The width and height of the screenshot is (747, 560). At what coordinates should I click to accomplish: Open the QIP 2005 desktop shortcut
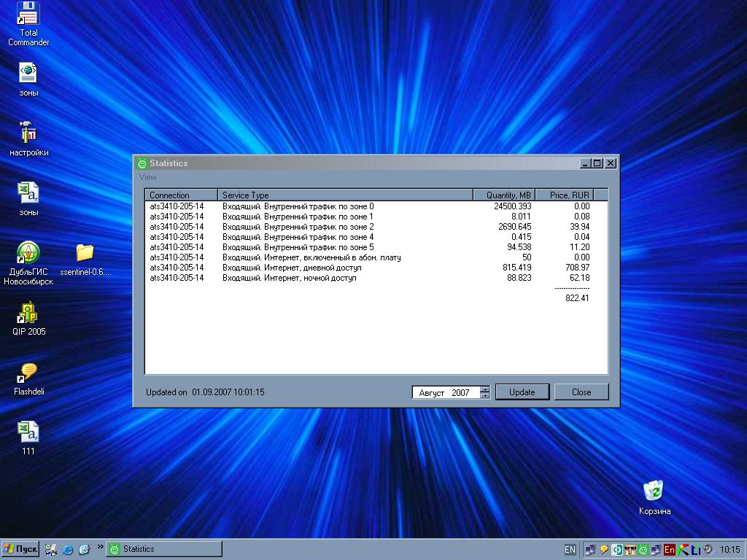28,314
